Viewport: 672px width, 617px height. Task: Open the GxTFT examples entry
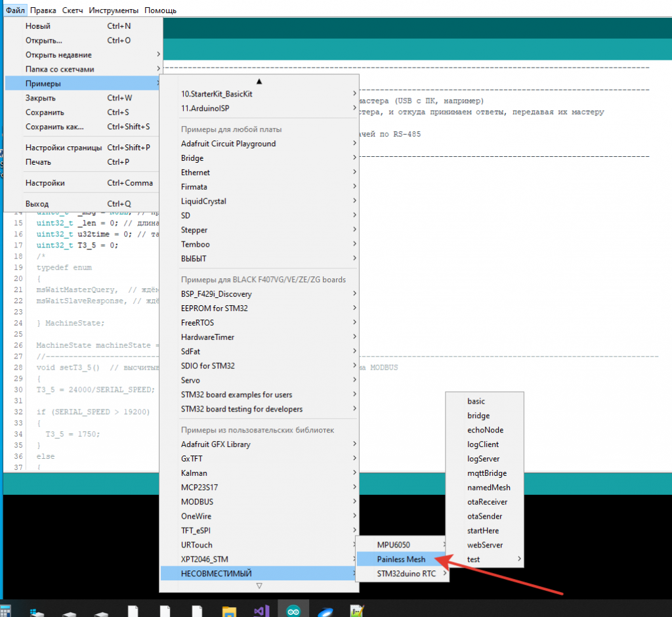coord(259,459)
